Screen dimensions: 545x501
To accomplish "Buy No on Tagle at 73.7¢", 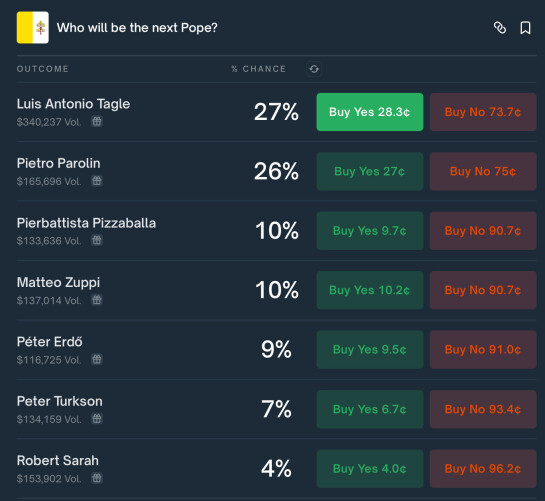I will [x=483, y=112].
